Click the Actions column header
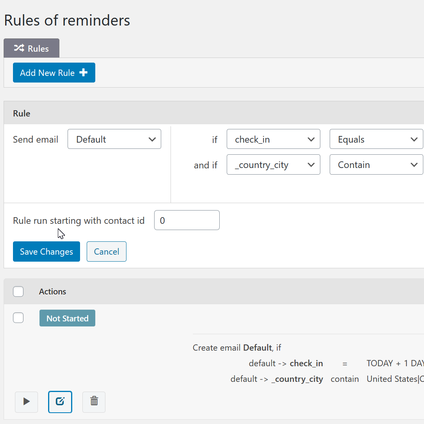The image size is (424, 424). coord(52,292)
